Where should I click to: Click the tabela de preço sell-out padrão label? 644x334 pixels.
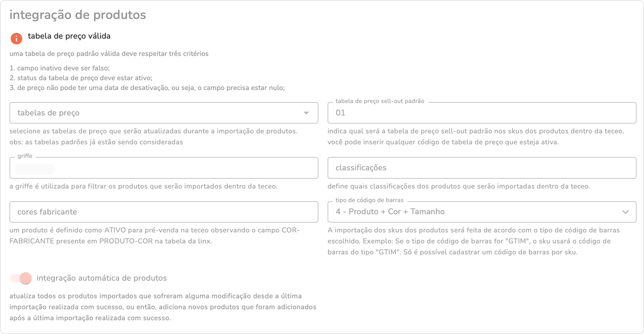tap(379, 101)
